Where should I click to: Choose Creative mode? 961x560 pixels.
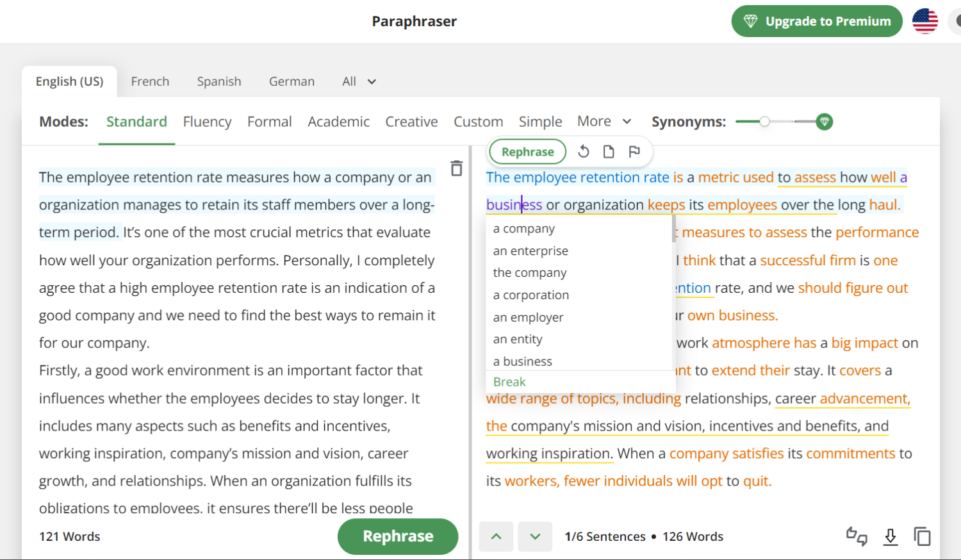click(411, 122)
